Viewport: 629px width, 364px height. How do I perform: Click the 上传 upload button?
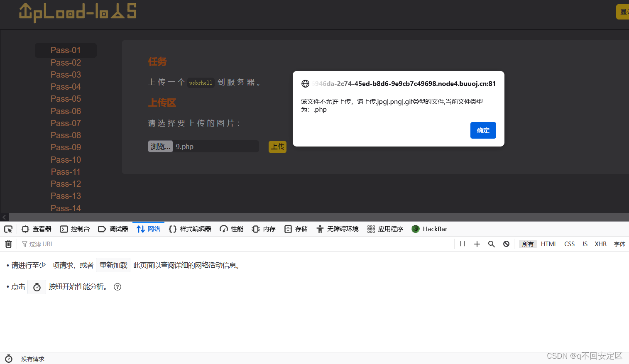[277, 147]
